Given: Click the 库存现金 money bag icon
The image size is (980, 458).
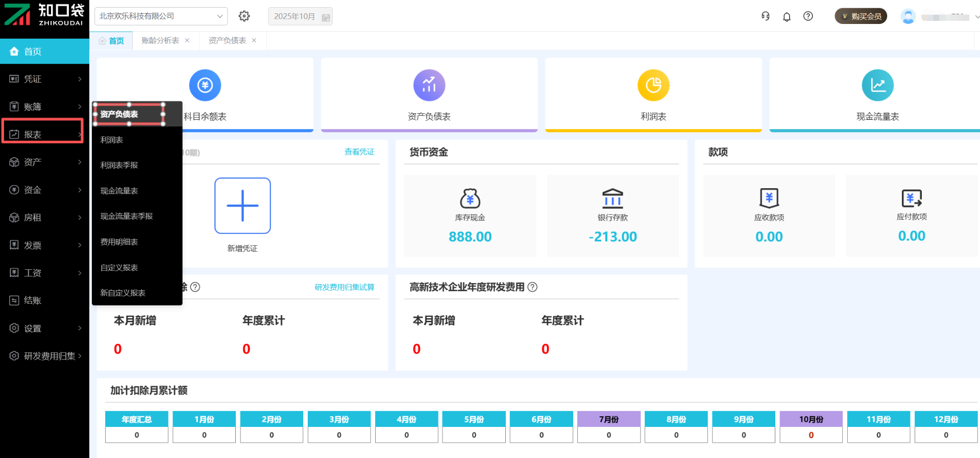Looking at the screenshot, I should coord(470,198).
